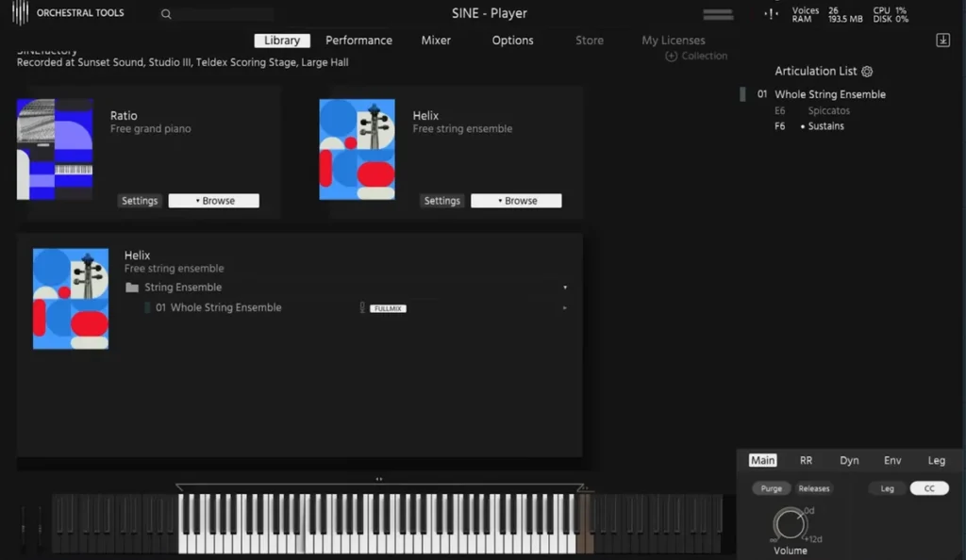Viewport: 966px width, 560px height.
Task: Click the String Ensemble folder row
Action: (346, 288)
